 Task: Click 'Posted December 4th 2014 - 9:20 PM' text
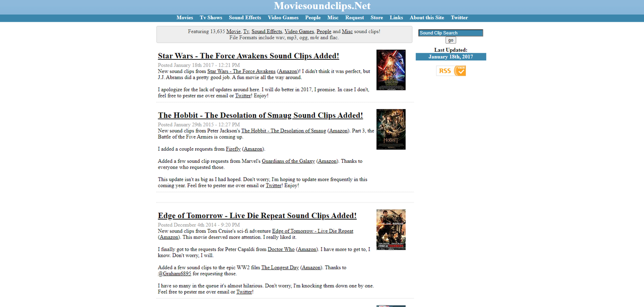pyautogui.click(x=199, y=225)
